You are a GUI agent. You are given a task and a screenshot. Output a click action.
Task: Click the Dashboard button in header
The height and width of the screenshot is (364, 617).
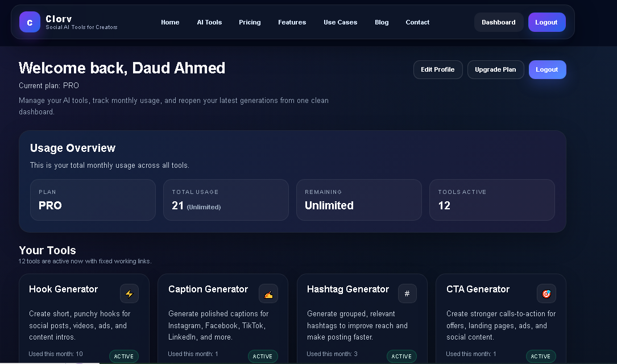(499, 22)
